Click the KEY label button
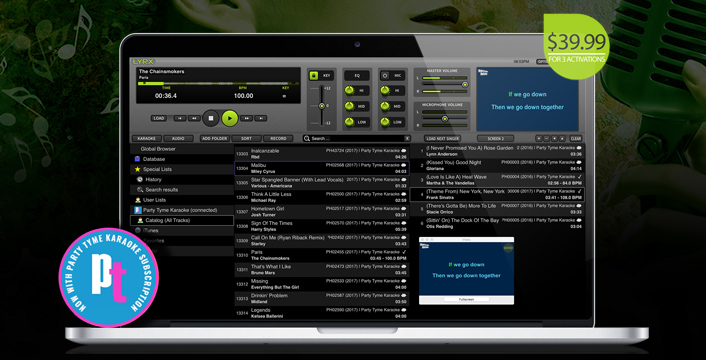The image size is (706, 360). click(326, 76)
